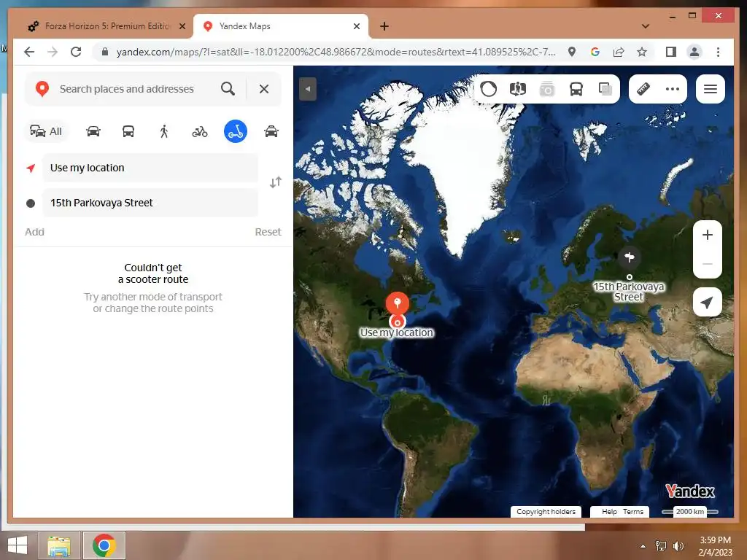Click the search places and addresses field
This screenshot has height=560, width=747.
(x=127, y=89)
